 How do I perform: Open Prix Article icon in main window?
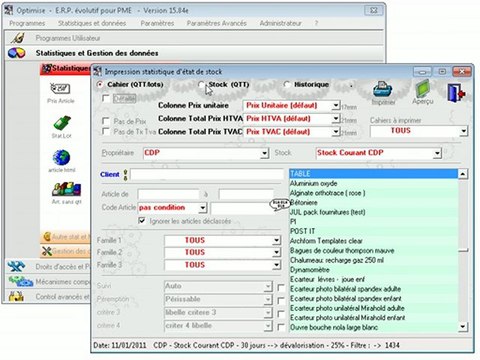tap(60, 89)
